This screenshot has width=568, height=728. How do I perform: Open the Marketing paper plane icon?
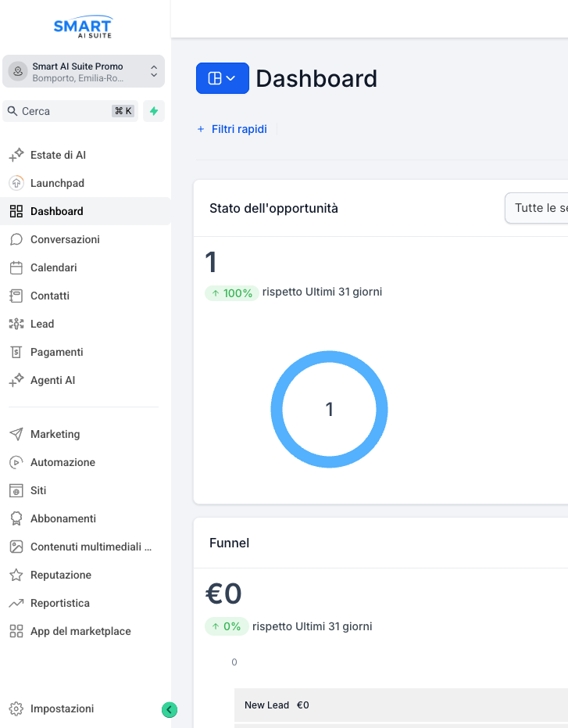click(16, 434)
